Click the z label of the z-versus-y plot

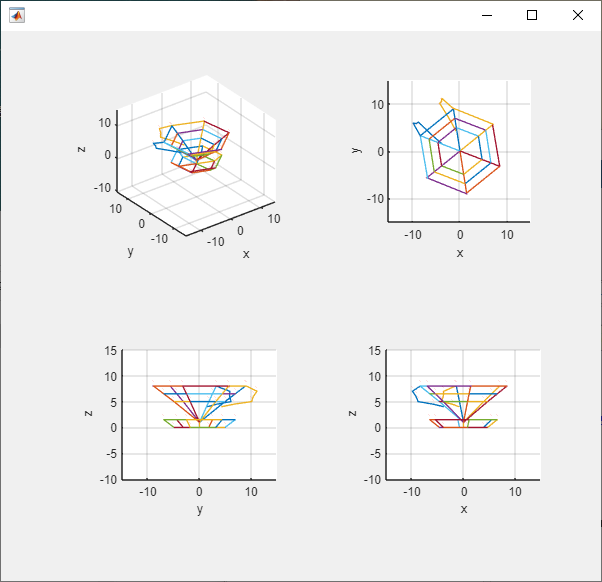(88, 413)
